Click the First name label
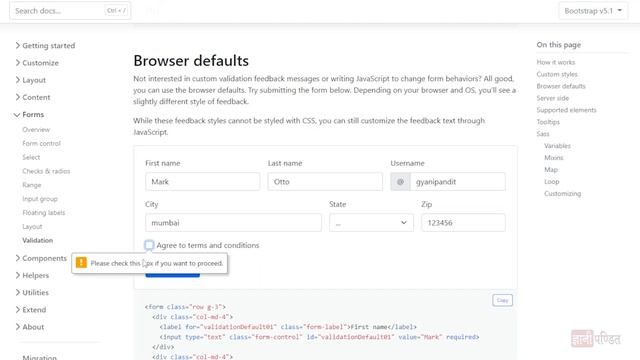Viewport: 640px width, 360px height. click(x=162, y=163)
